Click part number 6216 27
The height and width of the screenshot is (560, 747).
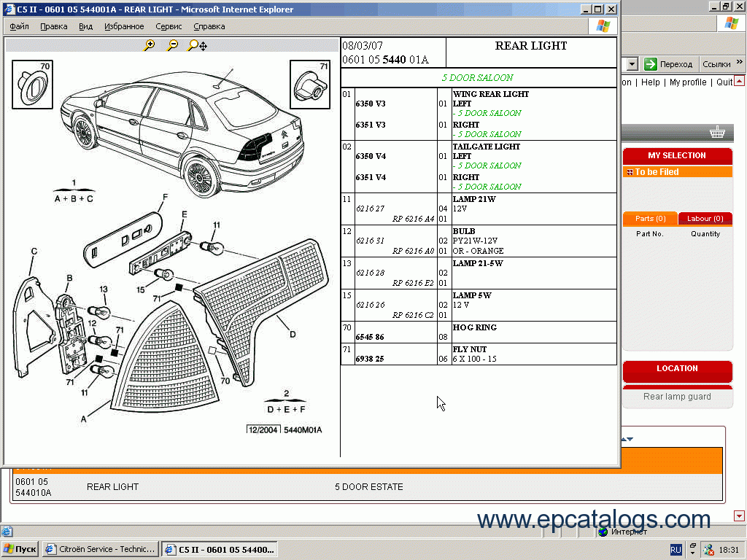pos(370,209)
